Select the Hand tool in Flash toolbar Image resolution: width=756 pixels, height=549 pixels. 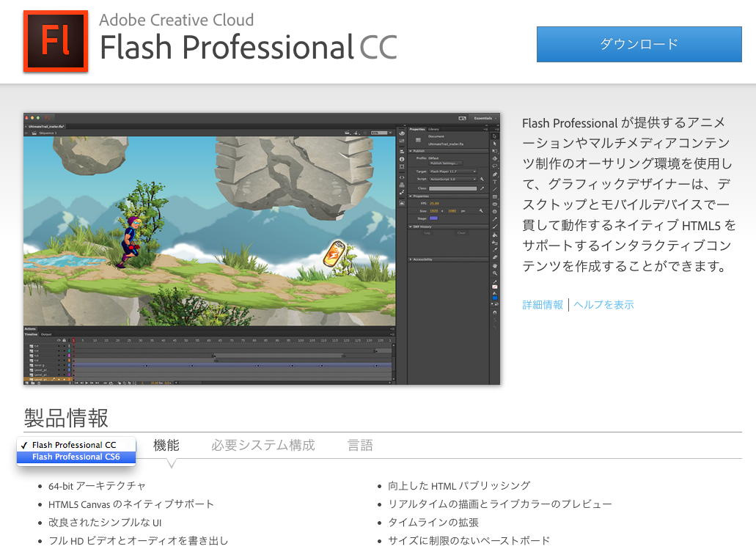tap(495, 266)
